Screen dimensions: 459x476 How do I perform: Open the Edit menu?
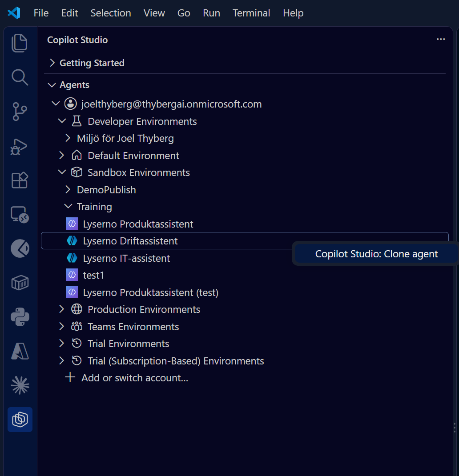click(x=69, y=13)
